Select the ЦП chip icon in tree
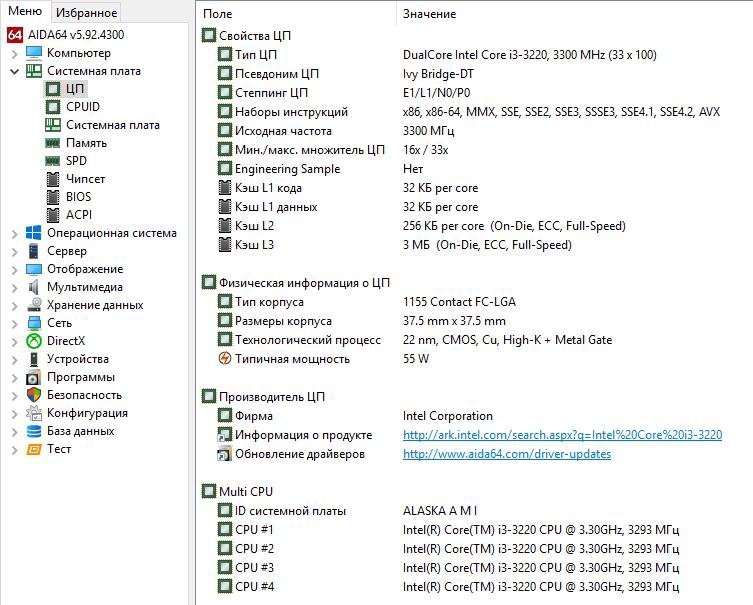753x605 pixels. point(52,89)
